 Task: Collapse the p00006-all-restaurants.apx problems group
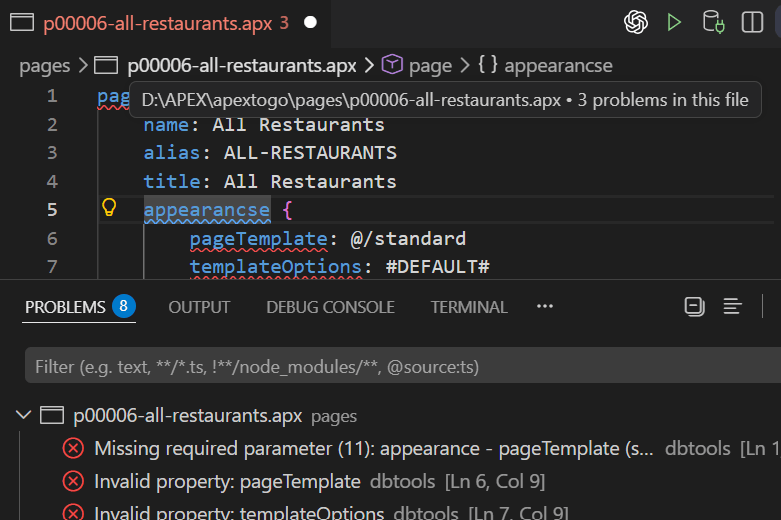tap(23, 415)
